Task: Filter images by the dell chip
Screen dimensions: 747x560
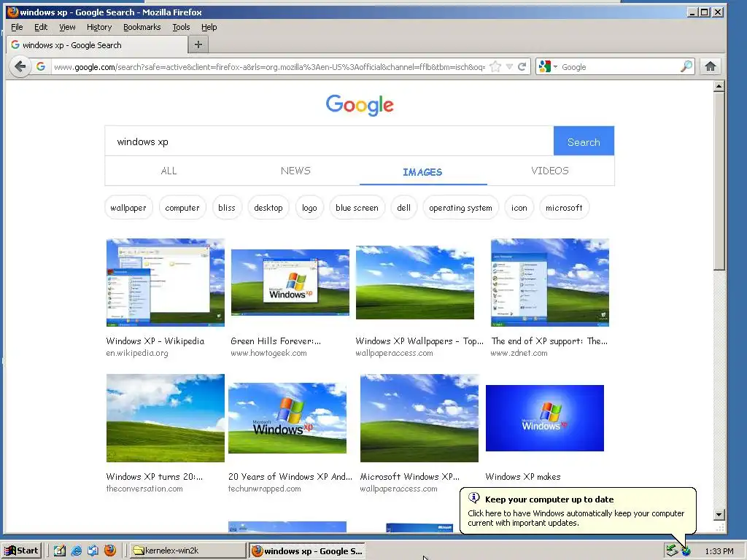Action: click(403, 208)
